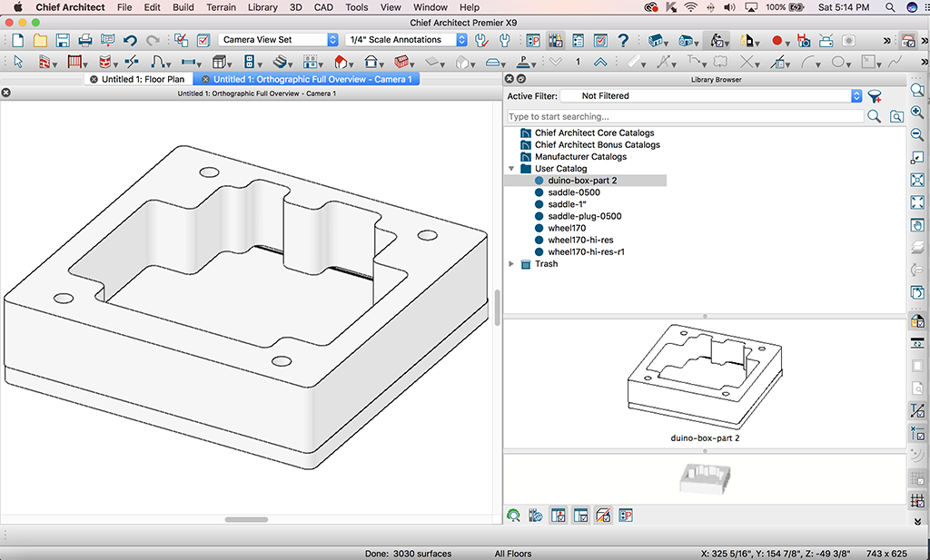930x560 pixels.
Task: Select Chief Architect Bonus Catalogs entry
Action: coord(597,145)
